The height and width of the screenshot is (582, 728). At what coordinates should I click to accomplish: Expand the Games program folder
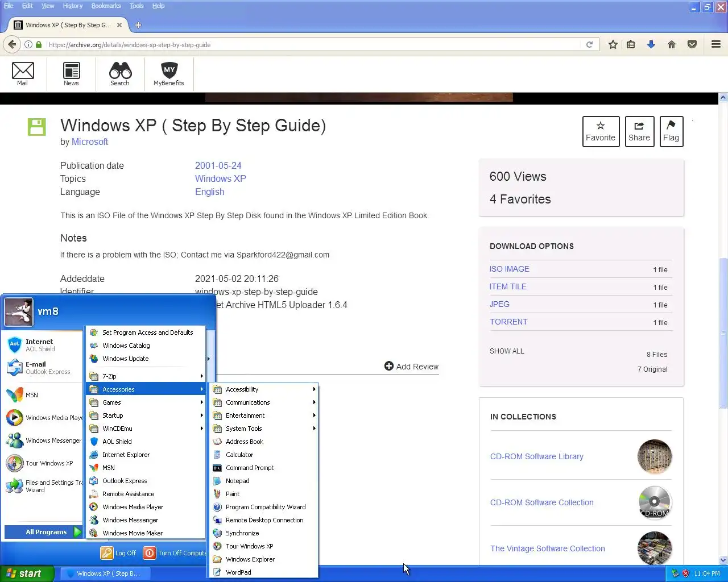pos(146,402)
